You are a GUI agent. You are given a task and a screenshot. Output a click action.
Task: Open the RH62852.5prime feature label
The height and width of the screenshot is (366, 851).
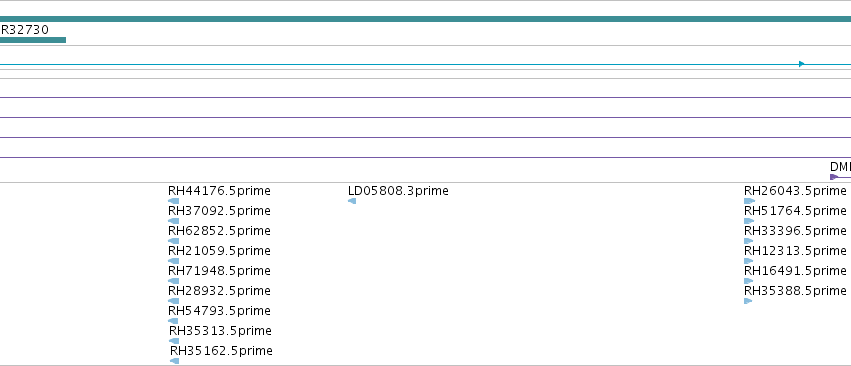pyautogui.click(x=219, y=231)
